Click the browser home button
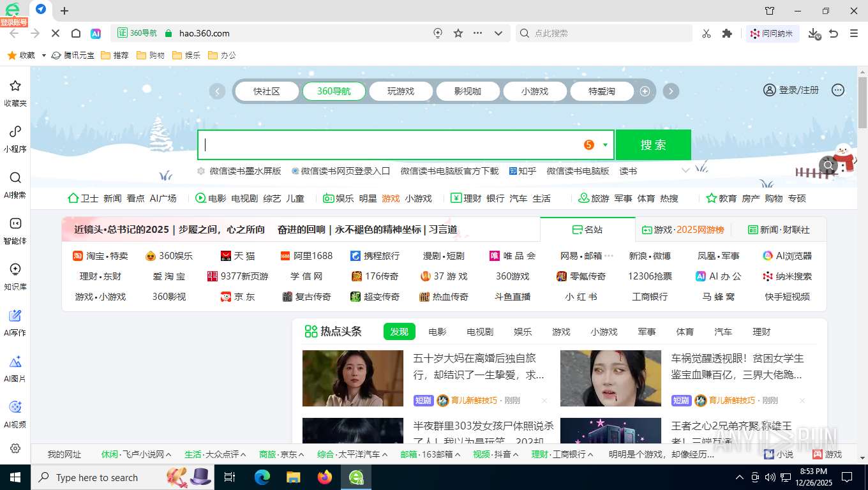This screenshot has width=868, height=490. tap(75, 33)
